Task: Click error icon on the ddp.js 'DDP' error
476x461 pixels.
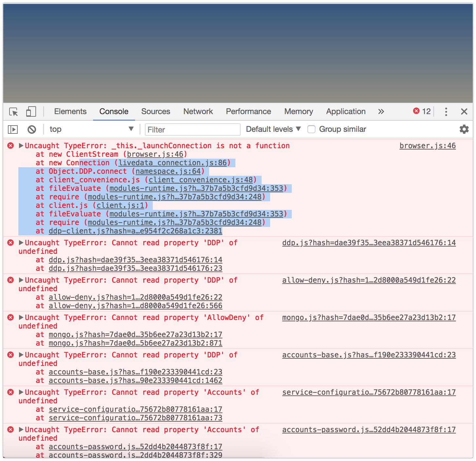Action: point(10,243)
